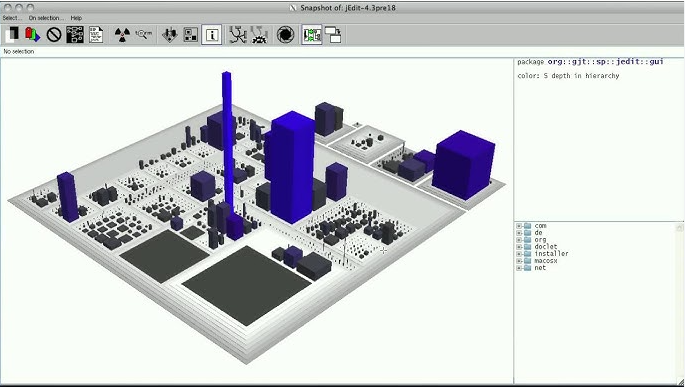
Task: Toggle the green arrows sync panels button
Action: [312, 35]
